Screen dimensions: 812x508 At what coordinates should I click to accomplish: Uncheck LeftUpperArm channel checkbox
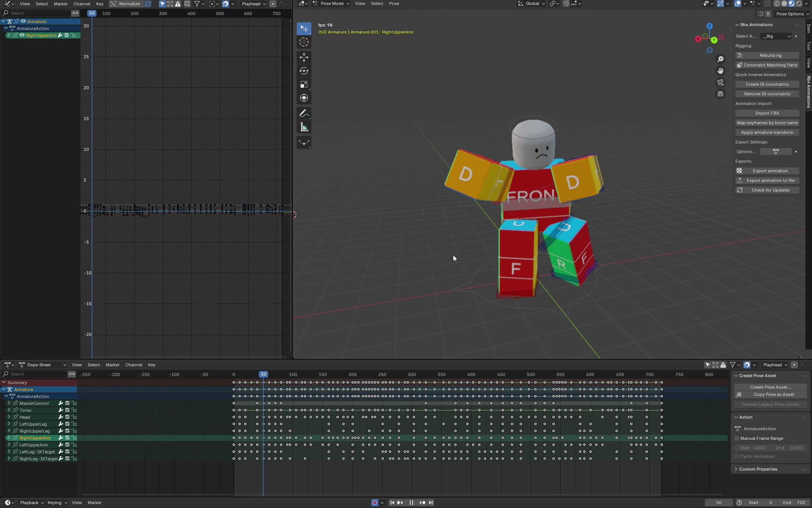pos(67,445)
